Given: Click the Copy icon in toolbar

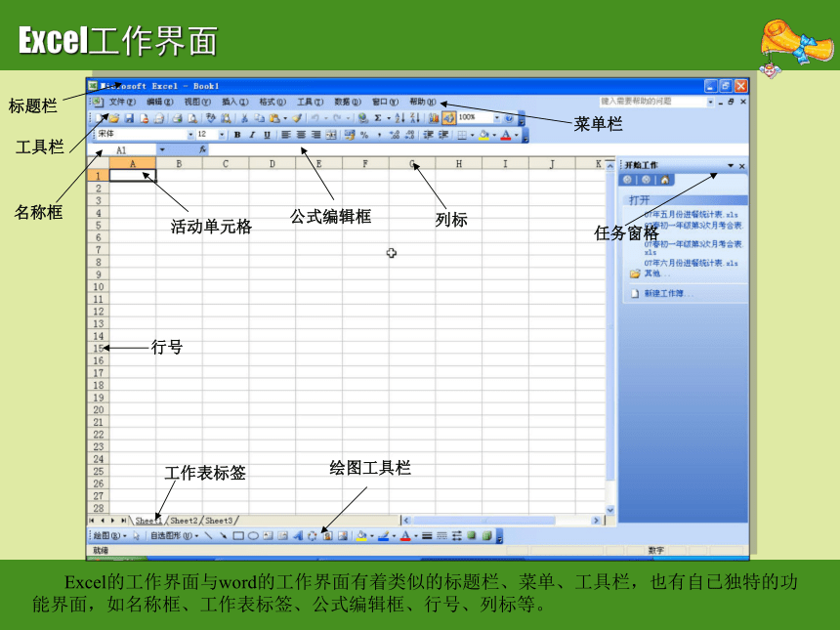Looking at the screenshot, I should coord(259,118).
